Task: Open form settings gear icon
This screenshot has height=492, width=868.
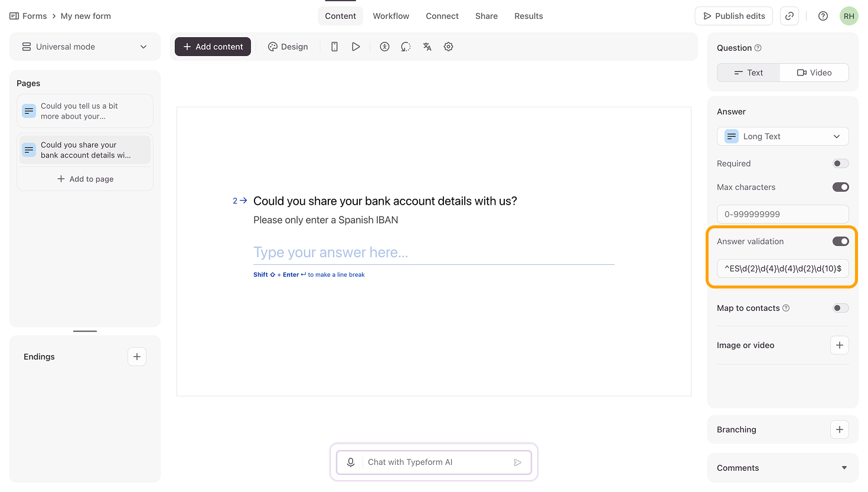Action: 448,47
